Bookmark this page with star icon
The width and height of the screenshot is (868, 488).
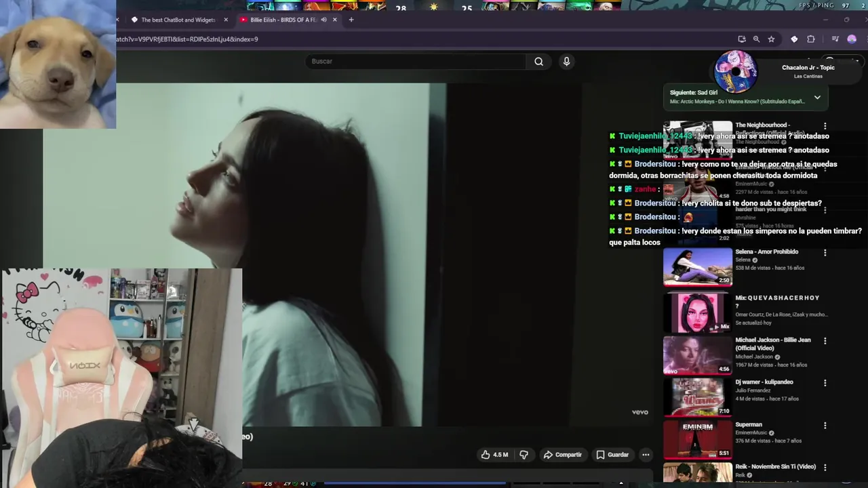point(771,39)
